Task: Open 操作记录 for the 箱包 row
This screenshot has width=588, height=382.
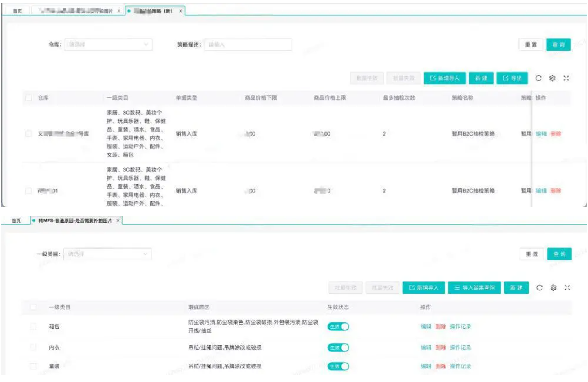Action: coord(460,326)
